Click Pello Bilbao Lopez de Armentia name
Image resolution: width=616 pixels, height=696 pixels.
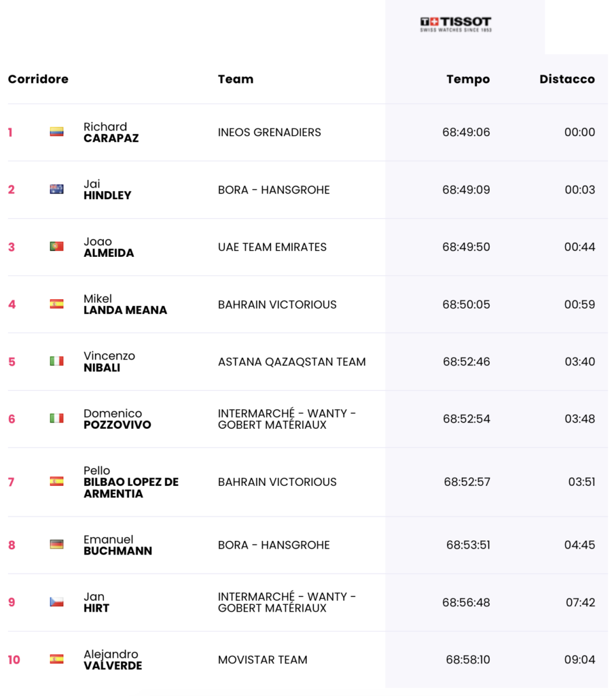point(130,482)
